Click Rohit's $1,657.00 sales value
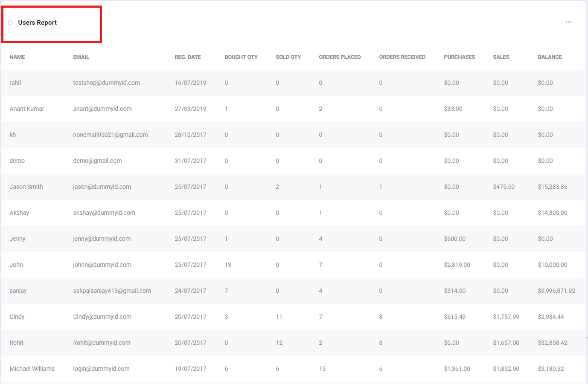588x384 pixels. (x=506, y=343)
